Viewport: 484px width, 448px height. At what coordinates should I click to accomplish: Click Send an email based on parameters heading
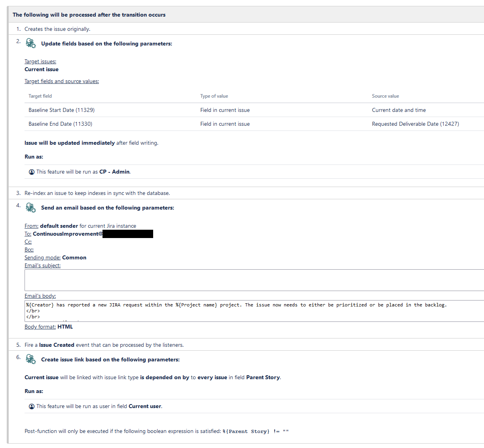click(108, 208)
